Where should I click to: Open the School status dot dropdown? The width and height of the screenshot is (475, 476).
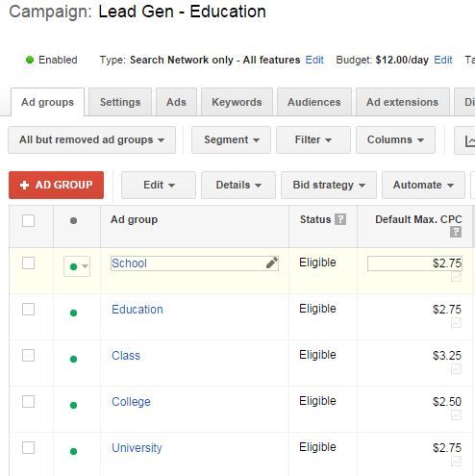[77, 266]
